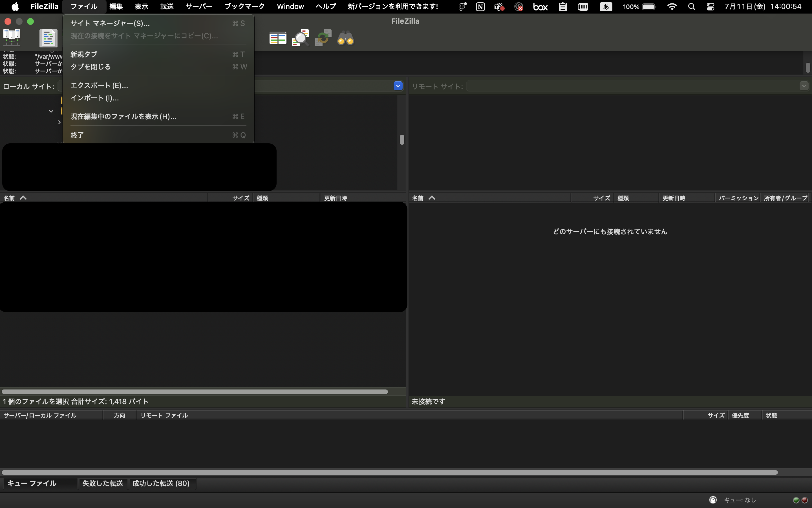Choose サイト マネージャー(S)... from the menu
Viewport: 812px width, 508px height.
[158, 23]
